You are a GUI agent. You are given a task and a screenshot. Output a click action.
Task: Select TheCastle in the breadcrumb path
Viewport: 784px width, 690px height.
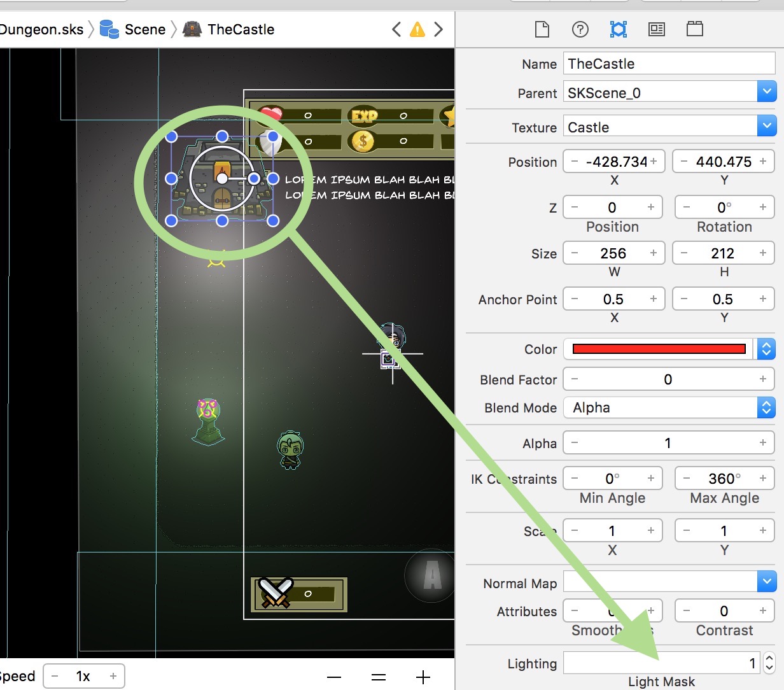(241, 29)
